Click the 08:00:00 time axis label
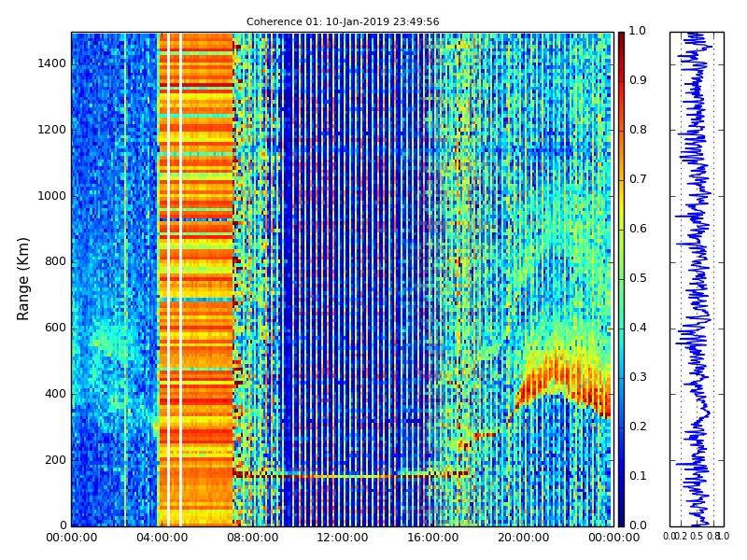The image size is (747, 560). 252,539
